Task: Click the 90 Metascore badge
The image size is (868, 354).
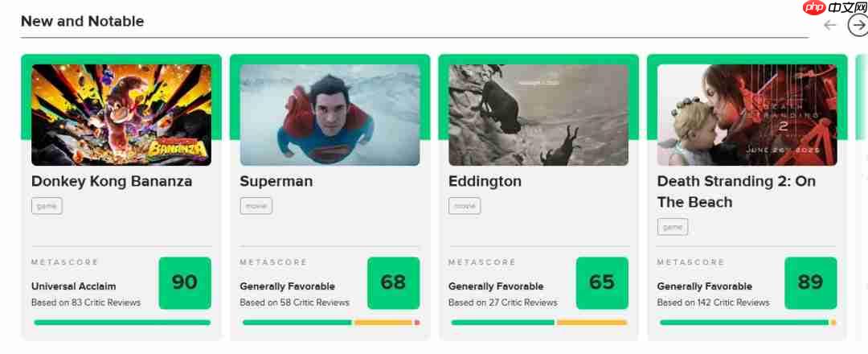Action: click(x=185, y=282)
